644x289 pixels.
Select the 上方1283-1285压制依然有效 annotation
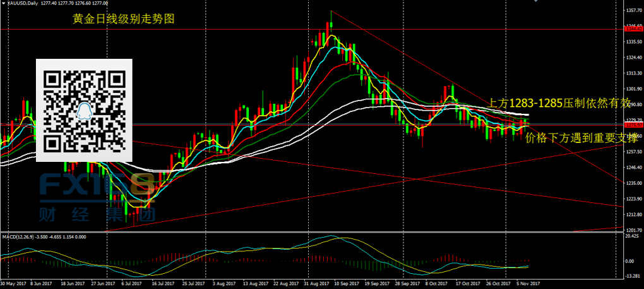pyautogui.click(x=558, y=102)
